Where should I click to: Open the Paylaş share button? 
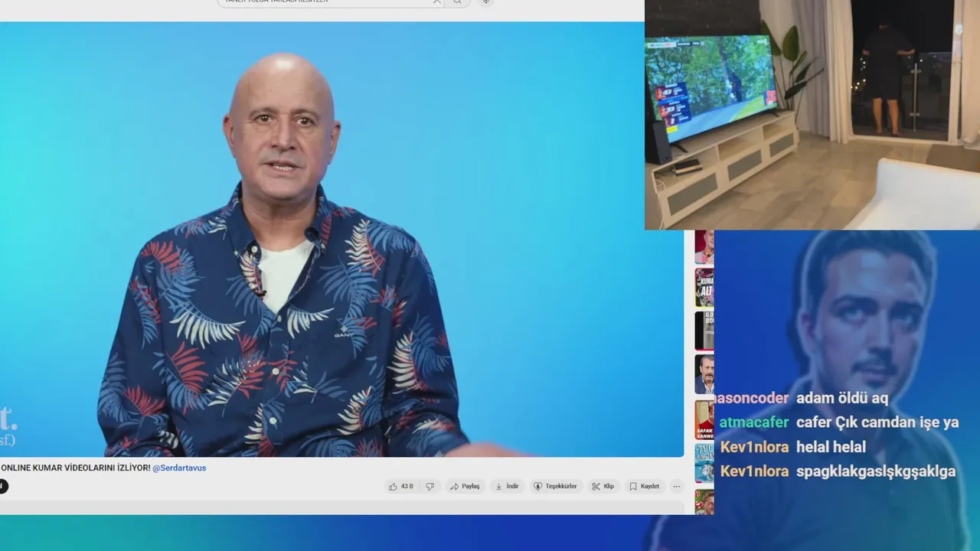point(465,487)
